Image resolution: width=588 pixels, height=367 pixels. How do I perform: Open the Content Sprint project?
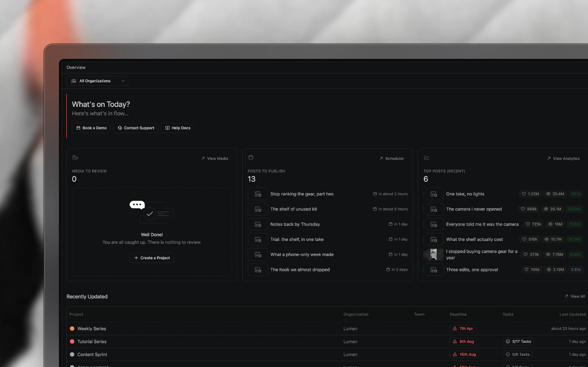92,354
